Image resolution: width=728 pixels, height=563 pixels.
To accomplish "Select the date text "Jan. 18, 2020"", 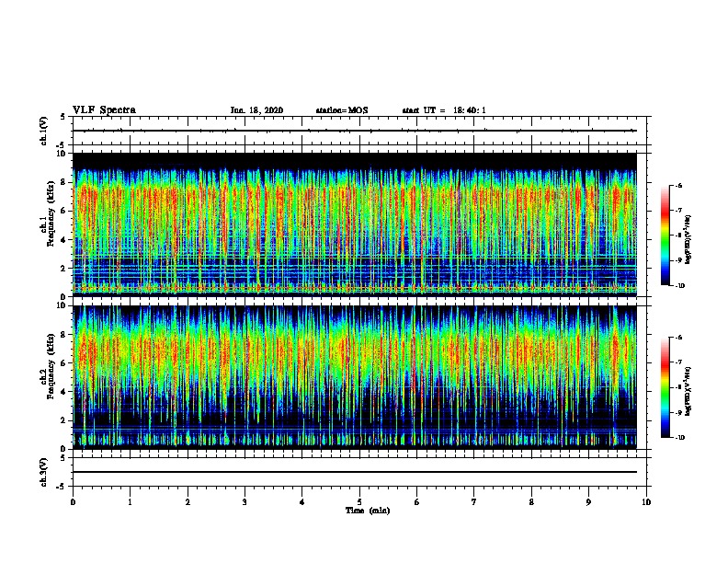I will tap(256, 110).
